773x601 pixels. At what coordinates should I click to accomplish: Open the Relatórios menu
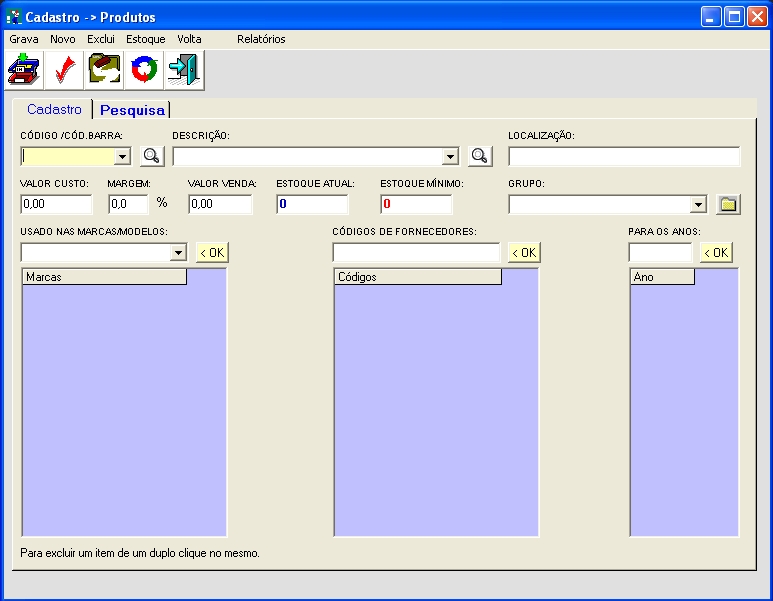pyautogui.click(x=261, y=39)
